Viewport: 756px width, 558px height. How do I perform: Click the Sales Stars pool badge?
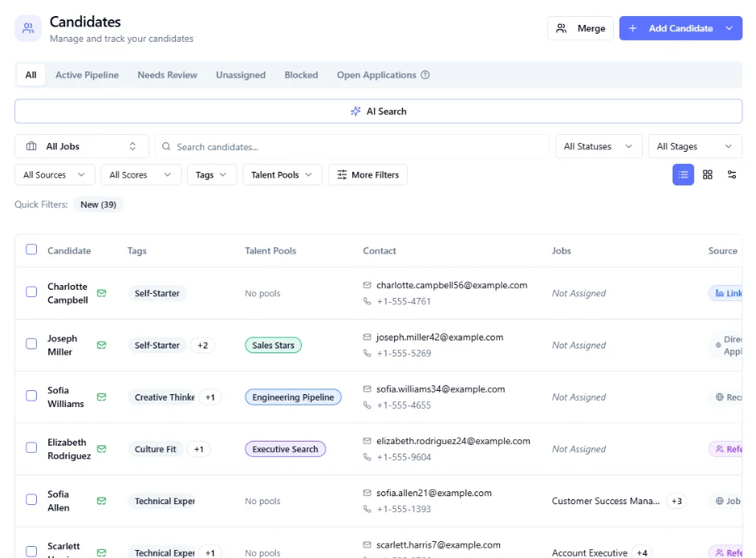pos(273,345)
